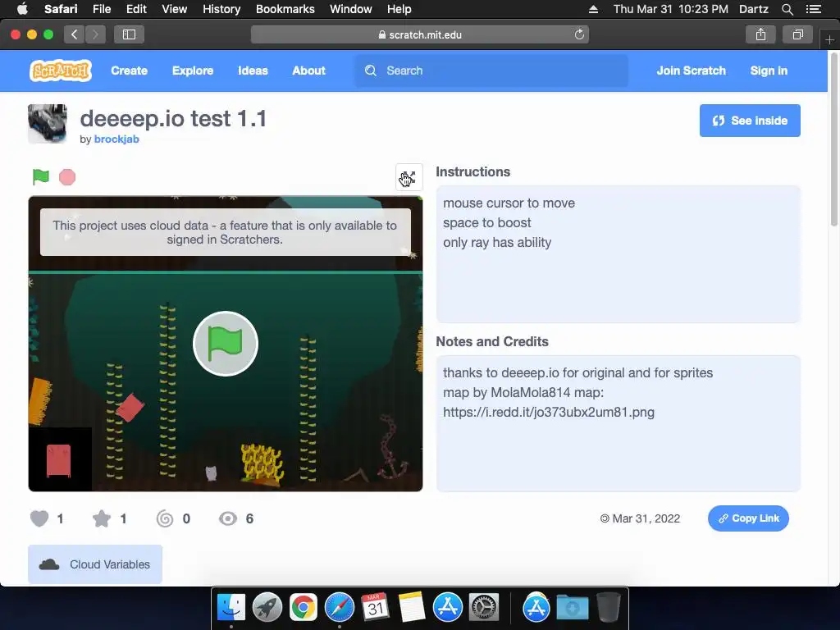The height and width of the screenshot is (630, 840).
Task: Click the Cloud Variables button
Action: tap(95, 564)
